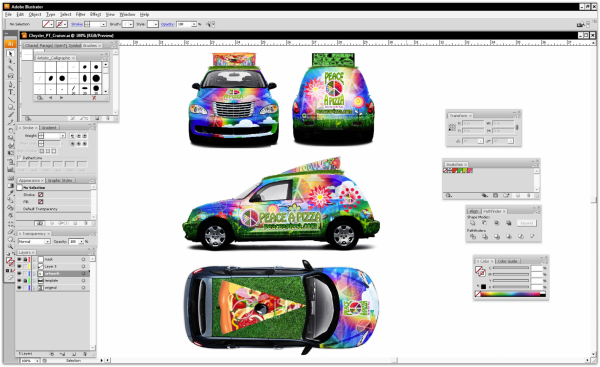The height and width of the screenshot is (367, 600).
Task: Switch to the Color Guide tab
Action: tap(507, 261)
